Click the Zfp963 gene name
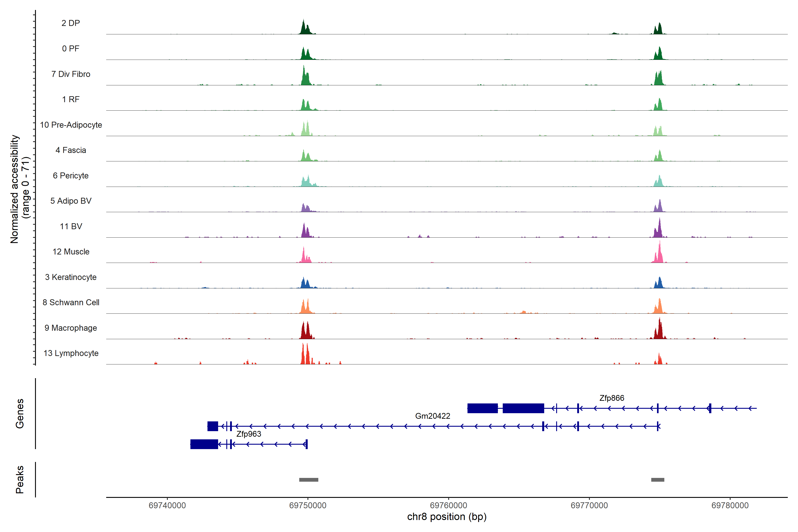Screen dimensions: 798x532 coord(249,434)
